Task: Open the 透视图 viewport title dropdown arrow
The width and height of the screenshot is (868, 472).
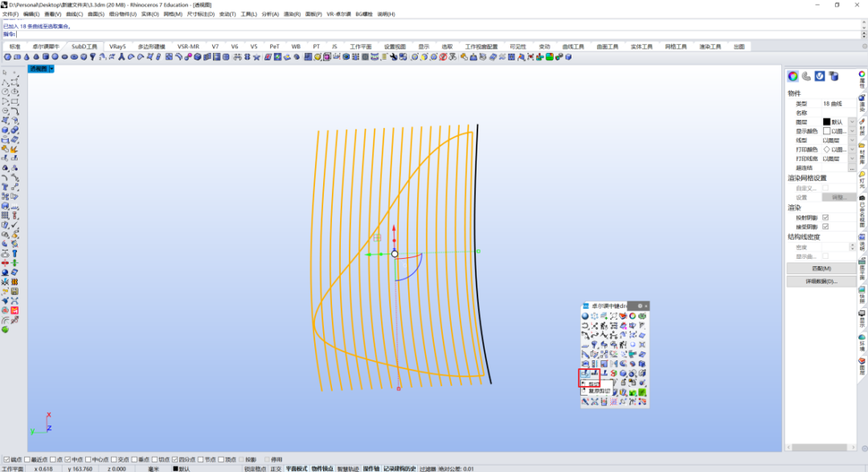Action: 51,68
